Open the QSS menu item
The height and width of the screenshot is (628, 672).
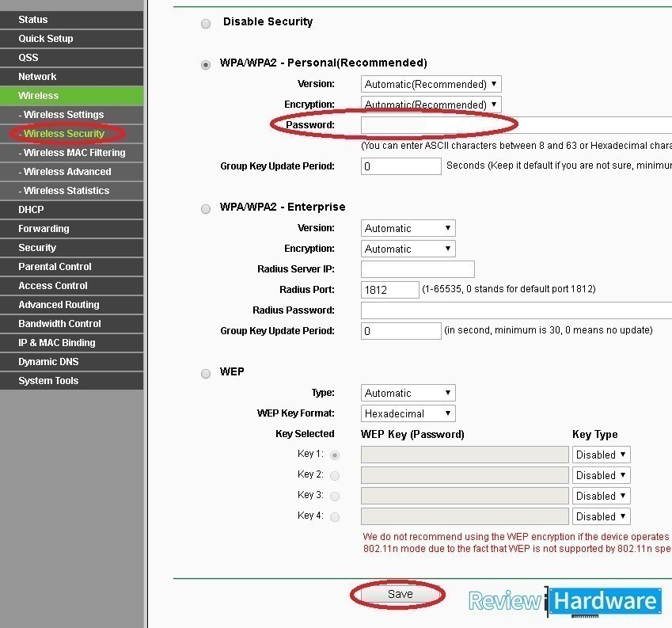[x=71, y=58]
